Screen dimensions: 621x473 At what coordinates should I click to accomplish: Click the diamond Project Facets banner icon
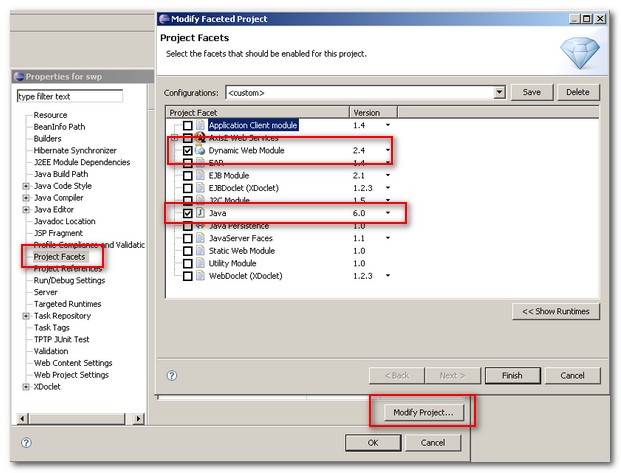580,53
